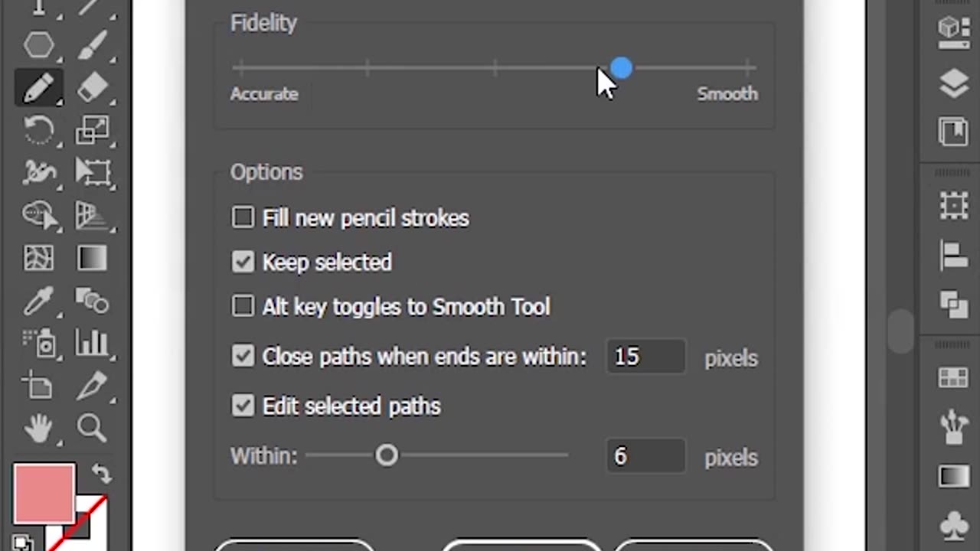The image size is (980, 551).
Task: Uncheck Edit selected paths
Action: [243, 406]
